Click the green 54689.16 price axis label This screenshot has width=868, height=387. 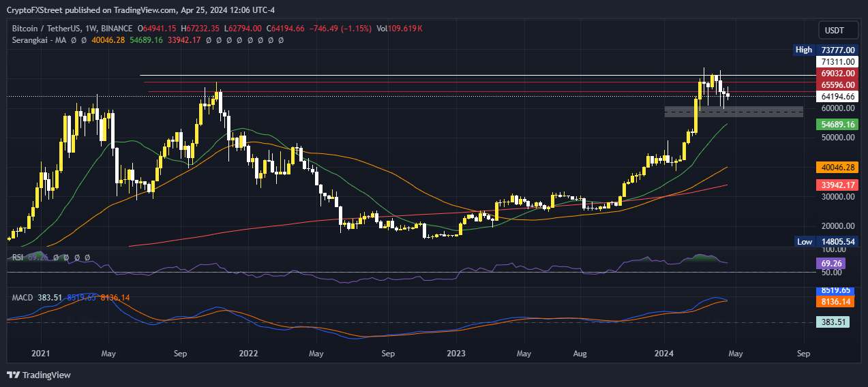[838, 125]
